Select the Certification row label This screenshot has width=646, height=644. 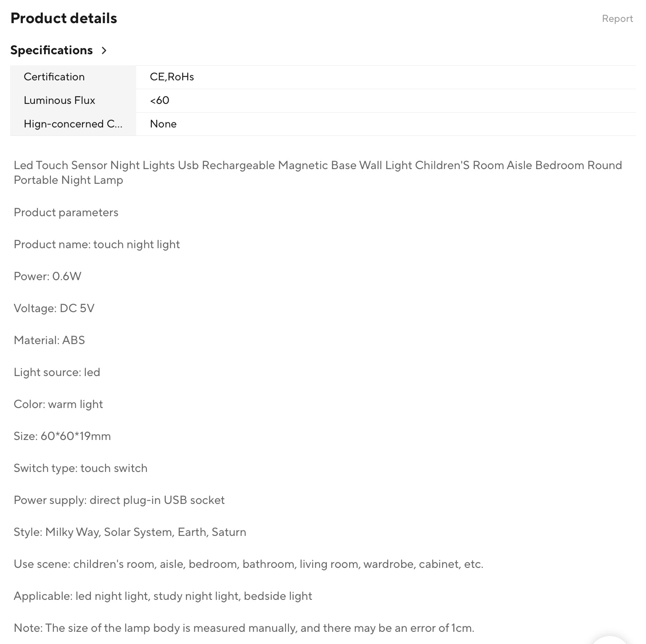tap(54, 77)
